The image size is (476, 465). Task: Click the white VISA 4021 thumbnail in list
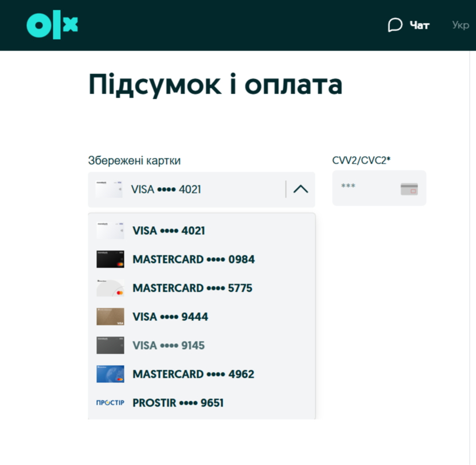tap(110, 231)
